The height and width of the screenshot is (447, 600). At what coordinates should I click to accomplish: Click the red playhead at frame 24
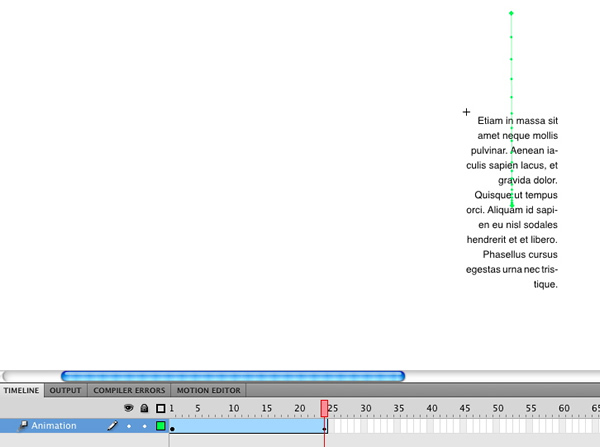pyautogui.click(x=324, y=408)
